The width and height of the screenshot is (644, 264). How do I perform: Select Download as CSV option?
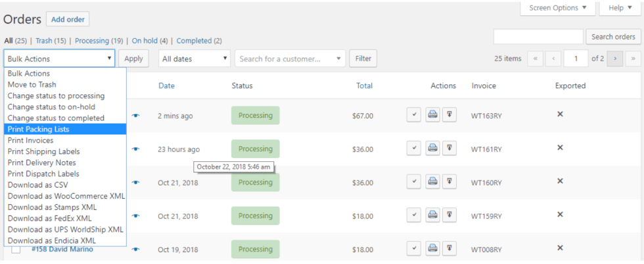(65, 184)
